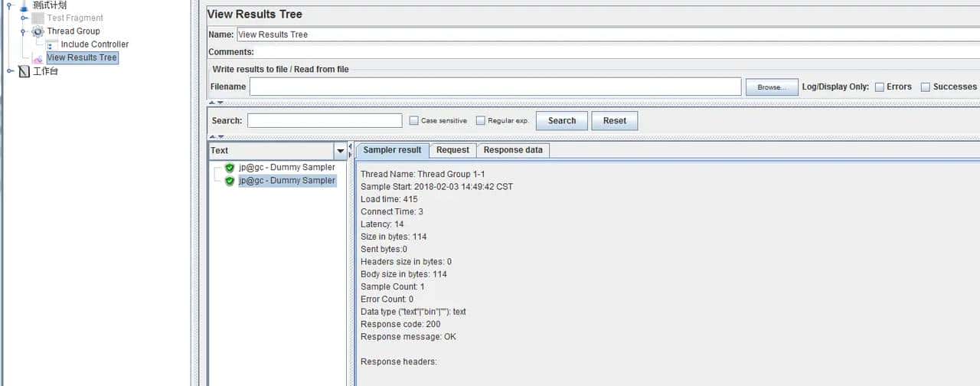The height and width of the screenshot is (386, 980).
Task: Click green shield icon of selected Dummy Sampler
Action: pos(230,181)
